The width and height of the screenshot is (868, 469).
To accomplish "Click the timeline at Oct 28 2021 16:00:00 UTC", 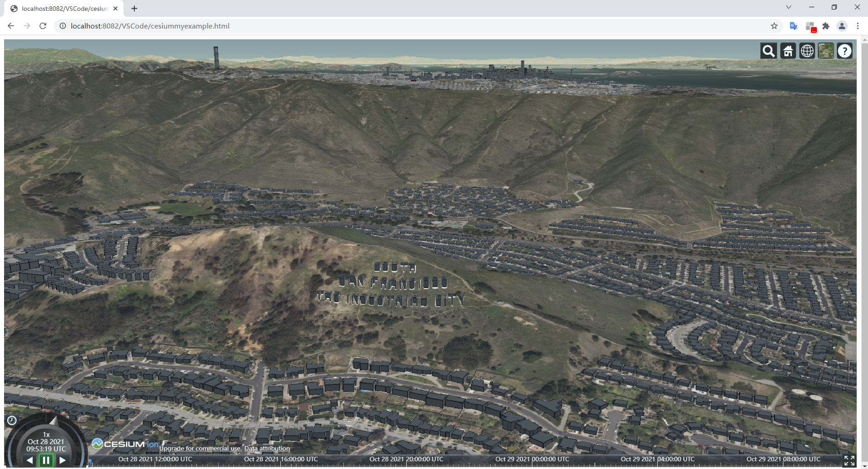I will [x=281, y=459].
